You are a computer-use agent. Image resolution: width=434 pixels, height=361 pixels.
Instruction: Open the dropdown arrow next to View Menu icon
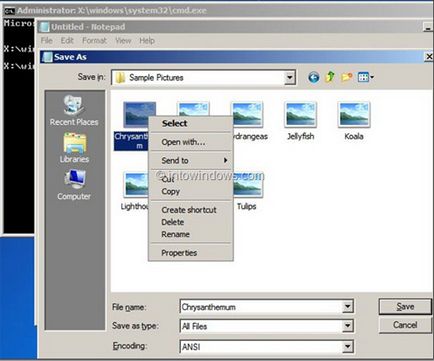pyautogui.click(x=372, y=78)
